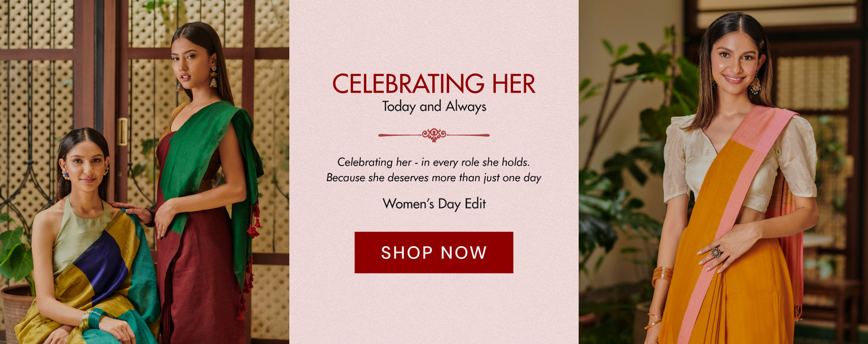This screenshot has height=344, width=868.
Task: Click the right model's chandelier earring
Action: (x=755, y=86)
